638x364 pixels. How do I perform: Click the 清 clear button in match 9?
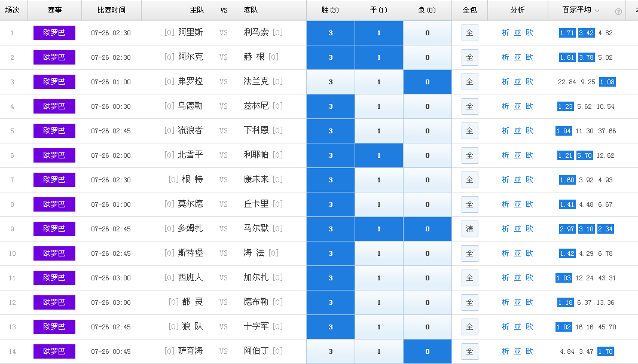click(x=469, y=229)
